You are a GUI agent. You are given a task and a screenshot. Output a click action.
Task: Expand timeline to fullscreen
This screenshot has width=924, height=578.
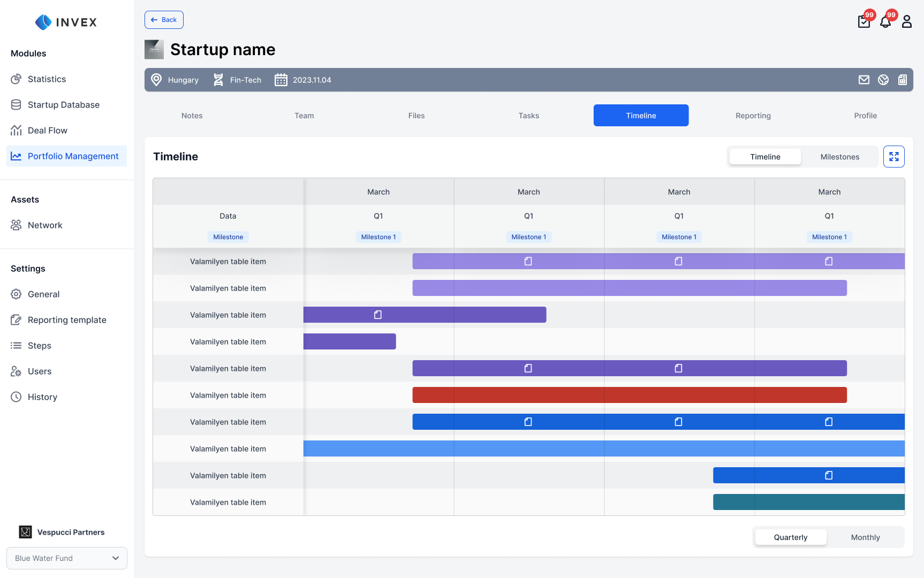[x=894, y=157]
